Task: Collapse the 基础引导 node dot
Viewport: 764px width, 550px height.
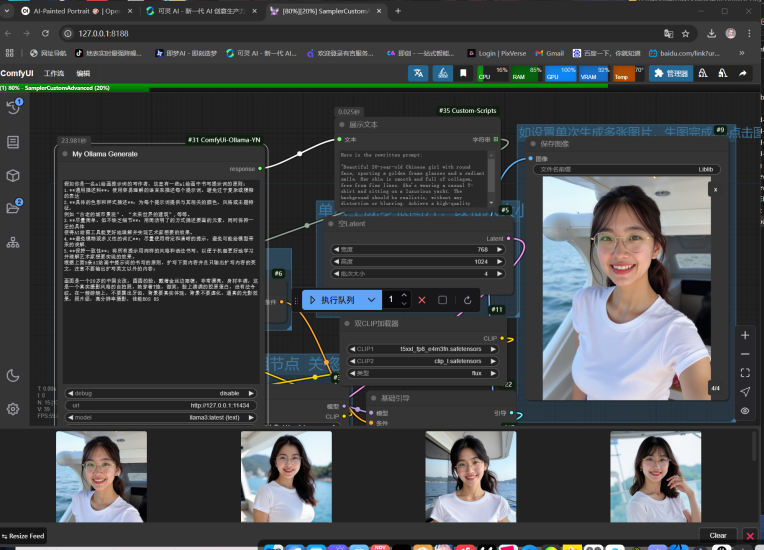Action: tap(374, 398)
